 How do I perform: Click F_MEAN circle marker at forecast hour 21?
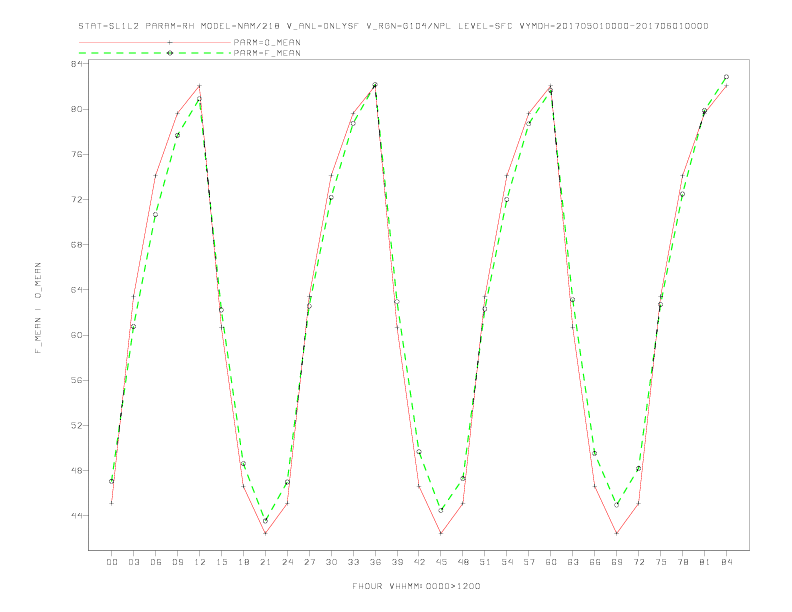265,521
